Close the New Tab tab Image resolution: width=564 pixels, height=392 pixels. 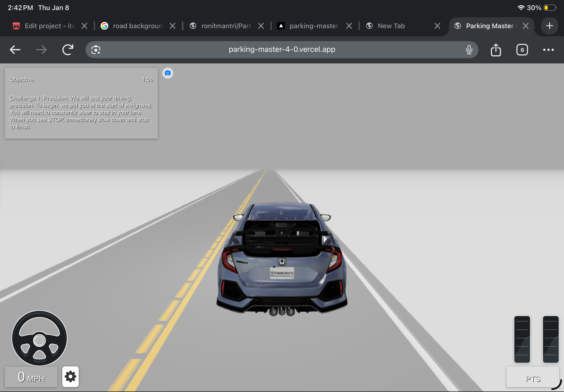[437, 26]
